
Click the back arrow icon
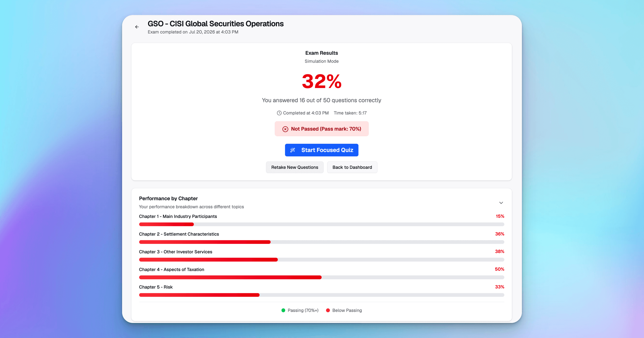[x=137, y=27]
